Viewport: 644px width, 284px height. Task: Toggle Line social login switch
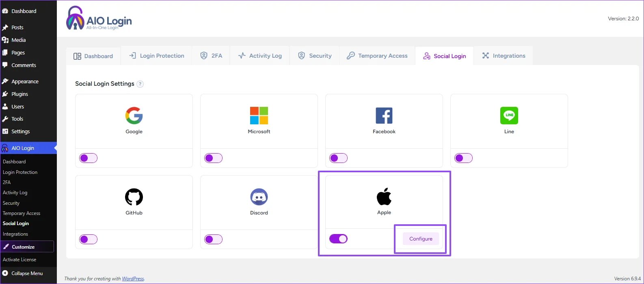coord(464,158)
